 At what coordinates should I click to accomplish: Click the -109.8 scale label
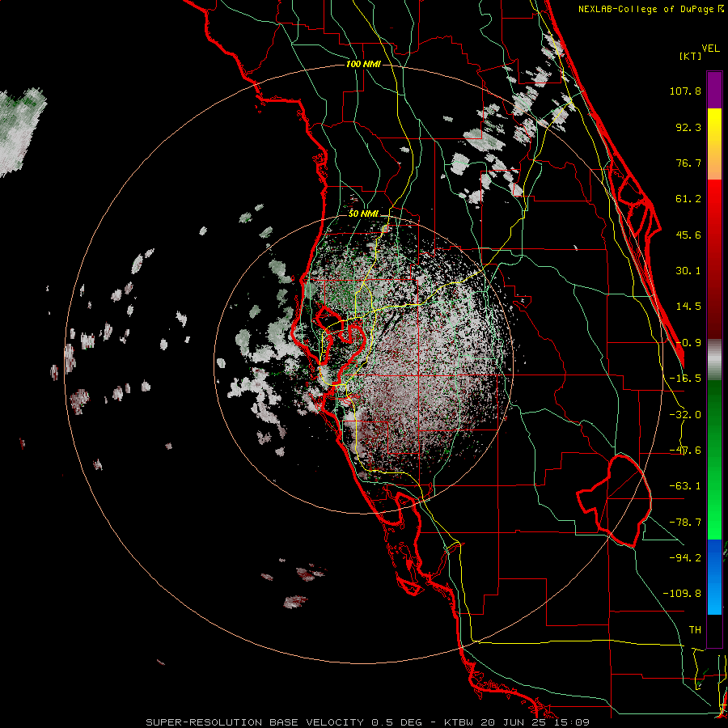coord(682,594)
